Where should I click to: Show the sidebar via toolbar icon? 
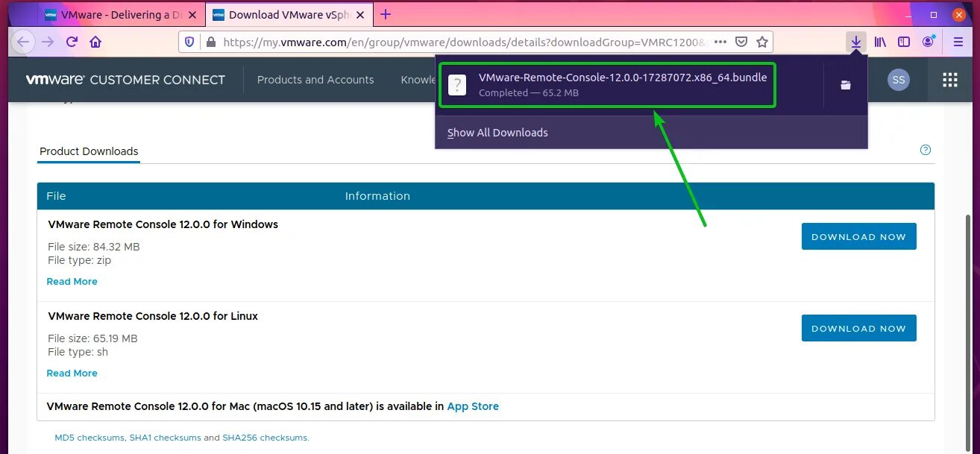pos(904,42)
